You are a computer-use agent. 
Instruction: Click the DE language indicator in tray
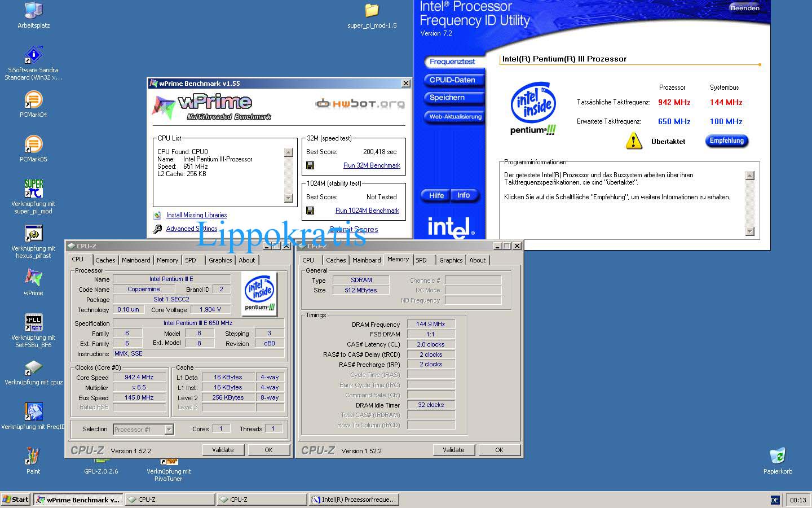tap(775, 500)
